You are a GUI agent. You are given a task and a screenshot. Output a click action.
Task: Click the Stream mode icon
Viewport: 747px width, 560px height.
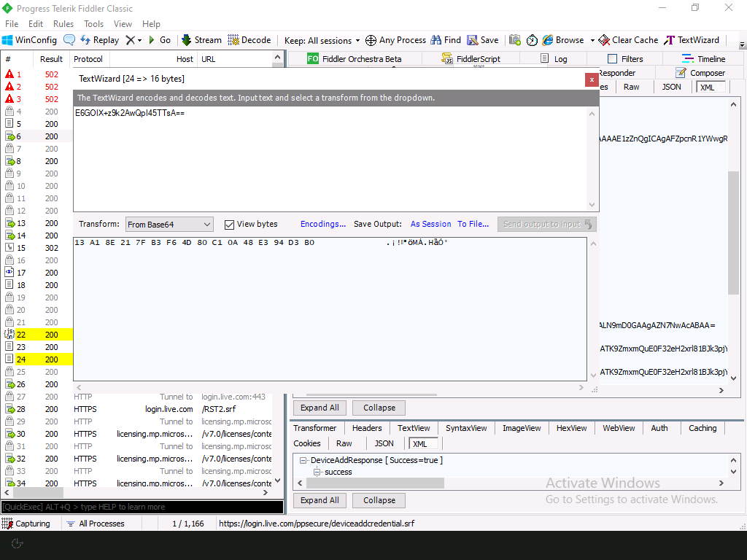coord(187,40)
